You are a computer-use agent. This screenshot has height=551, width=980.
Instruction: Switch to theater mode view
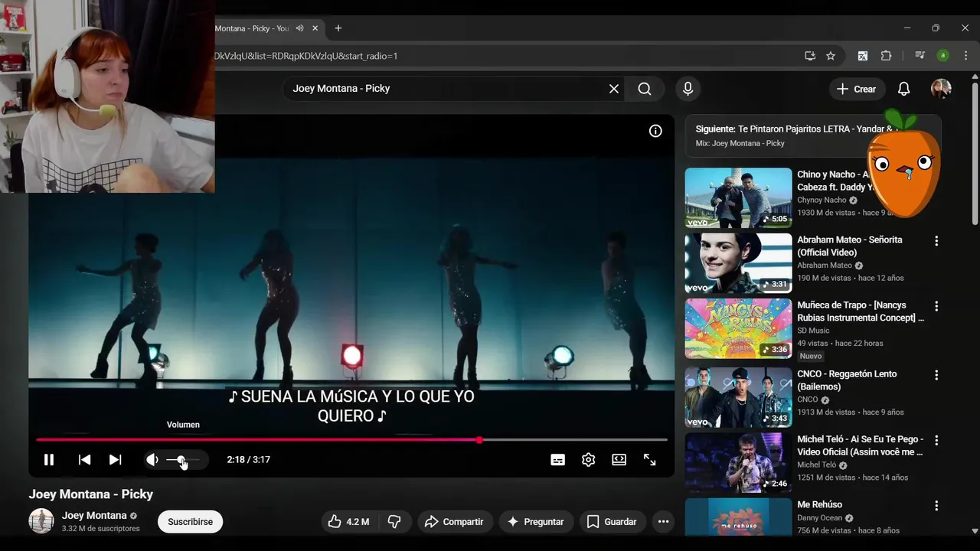(x=619, y=460)
